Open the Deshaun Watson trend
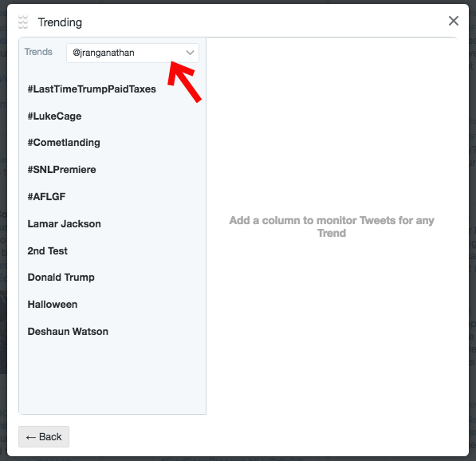 [68, 331]
